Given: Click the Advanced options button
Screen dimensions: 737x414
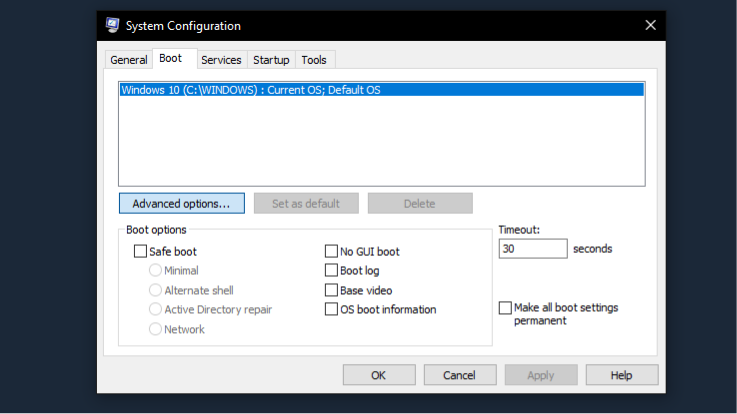Looking at the screenshot, I should (x=181, y=203).
